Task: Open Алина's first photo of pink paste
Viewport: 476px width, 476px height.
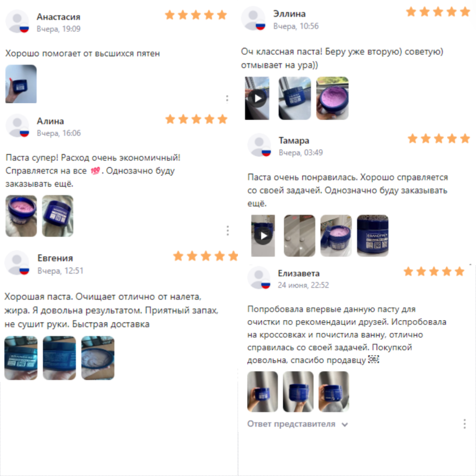Action: coord(21,216)
